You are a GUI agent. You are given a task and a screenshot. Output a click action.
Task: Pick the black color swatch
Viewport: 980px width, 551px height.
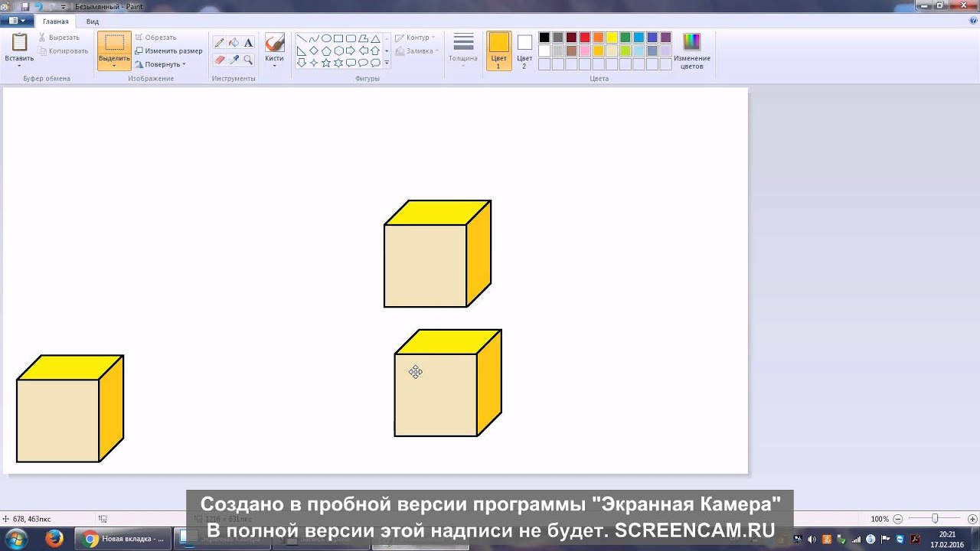[544, 37]
